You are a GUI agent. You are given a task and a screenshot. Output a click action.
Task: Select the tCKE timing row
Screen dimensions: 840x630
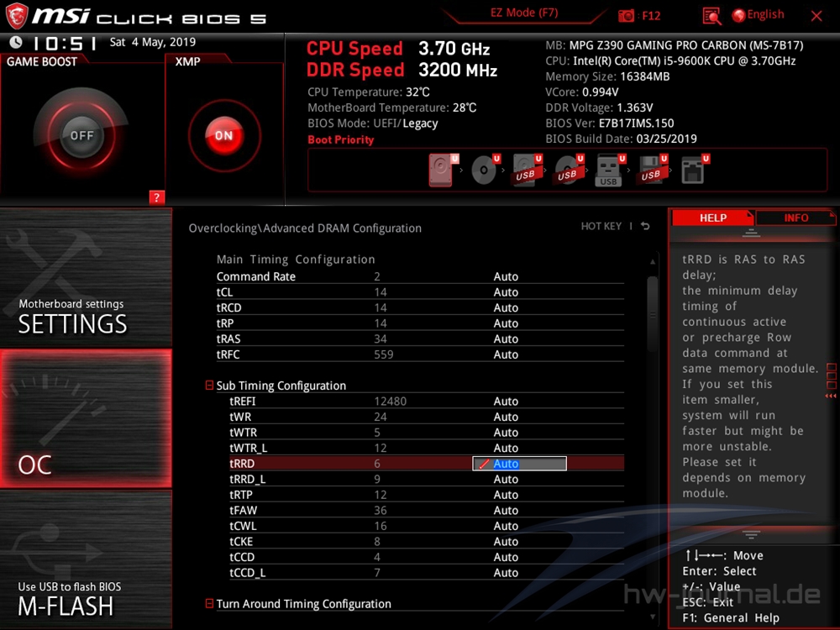click(427, 541)
